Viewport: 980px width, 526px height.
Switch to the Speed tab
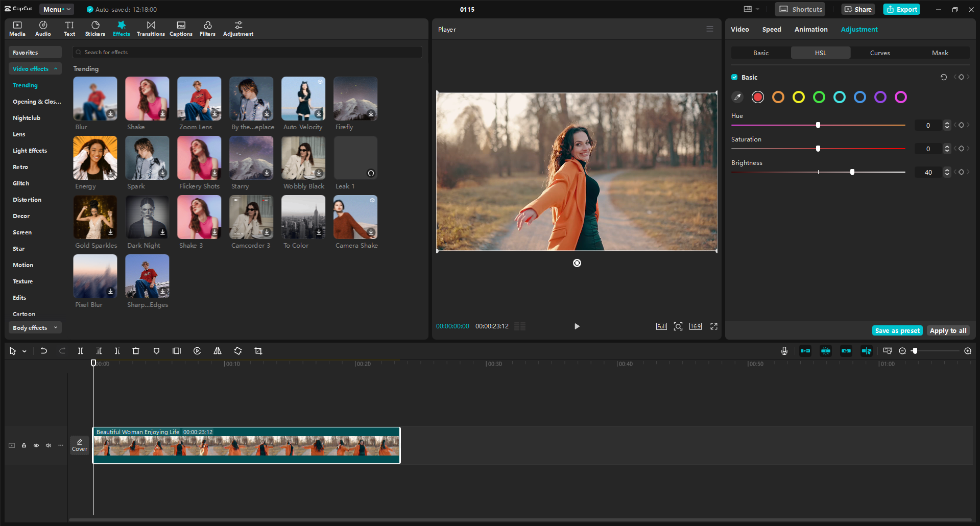771,29
